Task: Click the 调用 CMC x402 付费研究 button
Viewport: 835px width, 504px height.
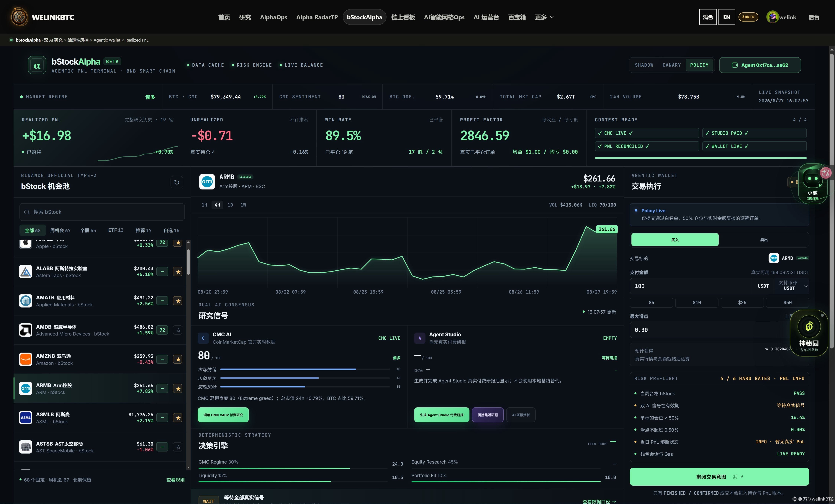Action: [x=223, y=415]
